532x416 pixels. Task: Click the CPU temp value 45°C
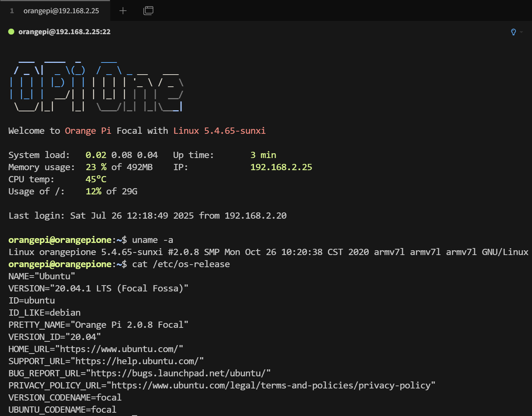(x=96, y=179)
